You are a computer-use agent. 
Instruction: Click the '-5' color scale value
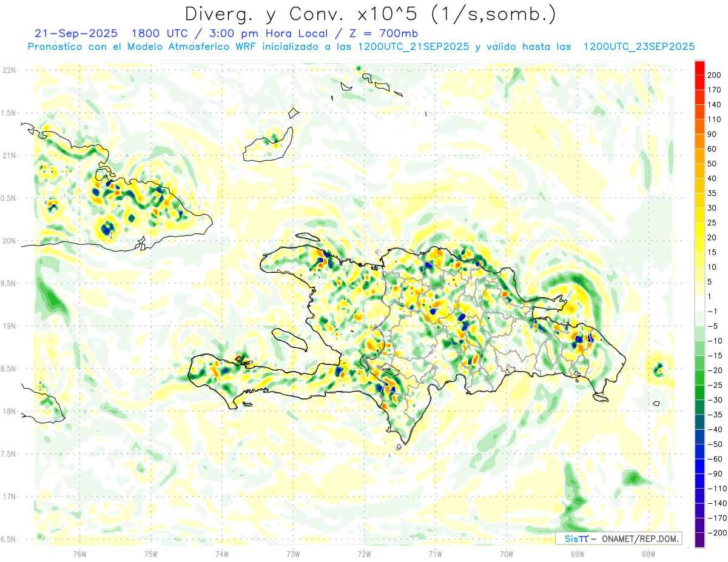tap(713, 326)
